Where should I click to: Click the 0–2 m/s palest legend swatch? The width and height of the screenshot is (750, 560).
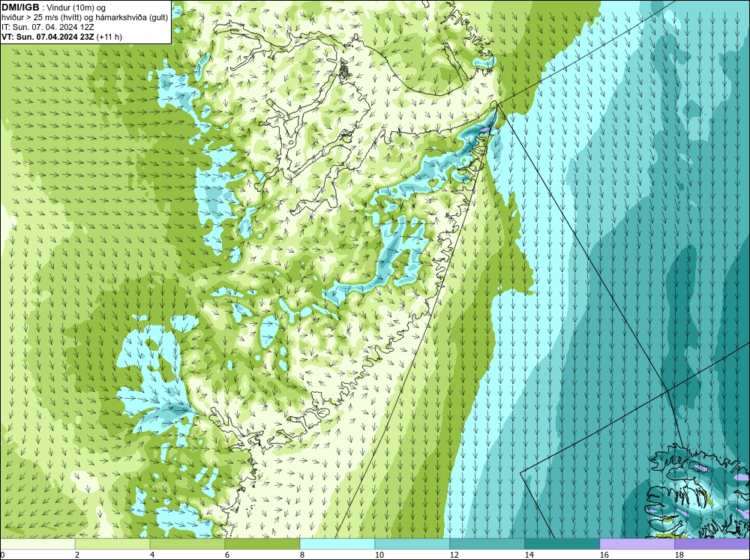tap(37, 544)
